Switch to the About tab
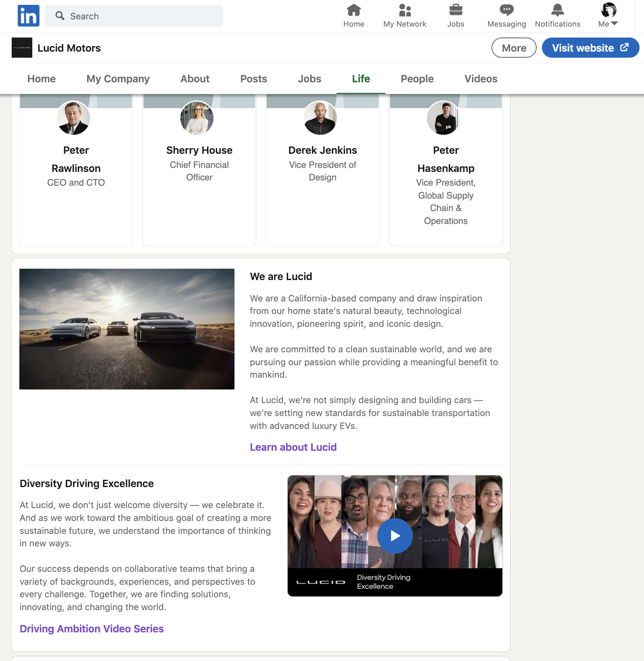This screenshot has height=661, width=644. pos(195,79)
